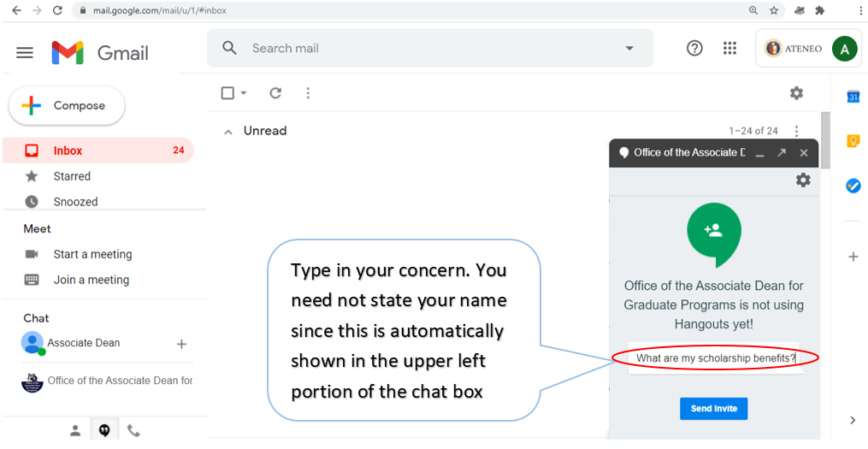Open the Inbox folder
The width and height of the screenshot is (868, 449).
(98, 151)
